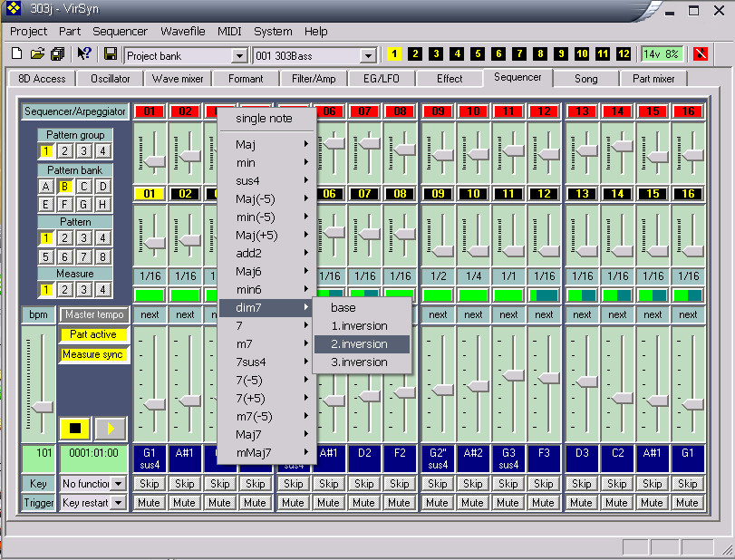The image size is (735, 560).
Task: Open the Wavefile menu
Action: (183, 32)
